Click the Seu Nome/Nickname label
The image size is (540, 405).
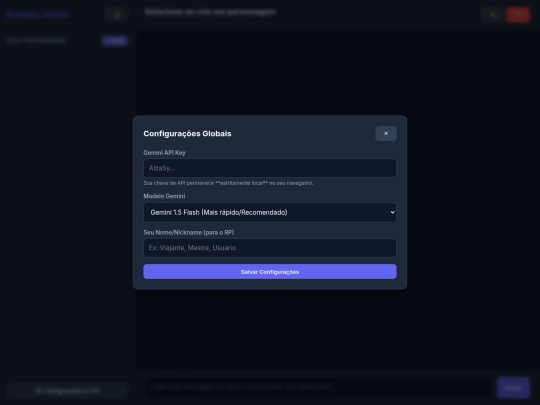click(x=189, y=232)
